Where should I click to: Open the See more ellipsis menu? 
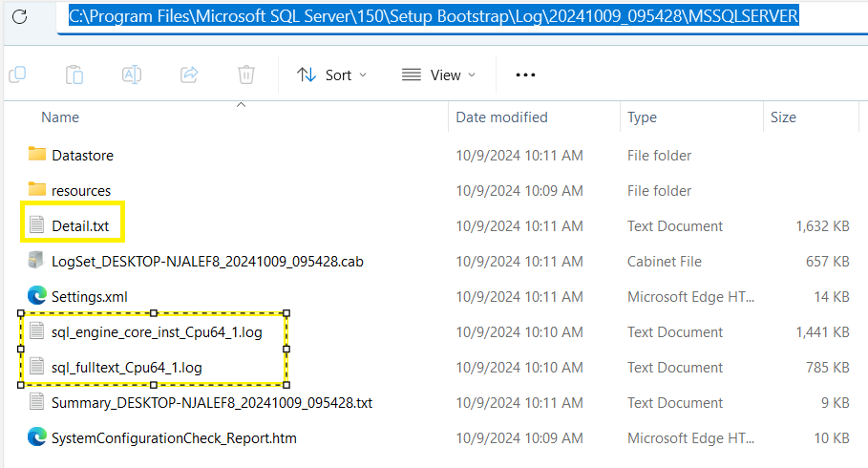point(525,74)
